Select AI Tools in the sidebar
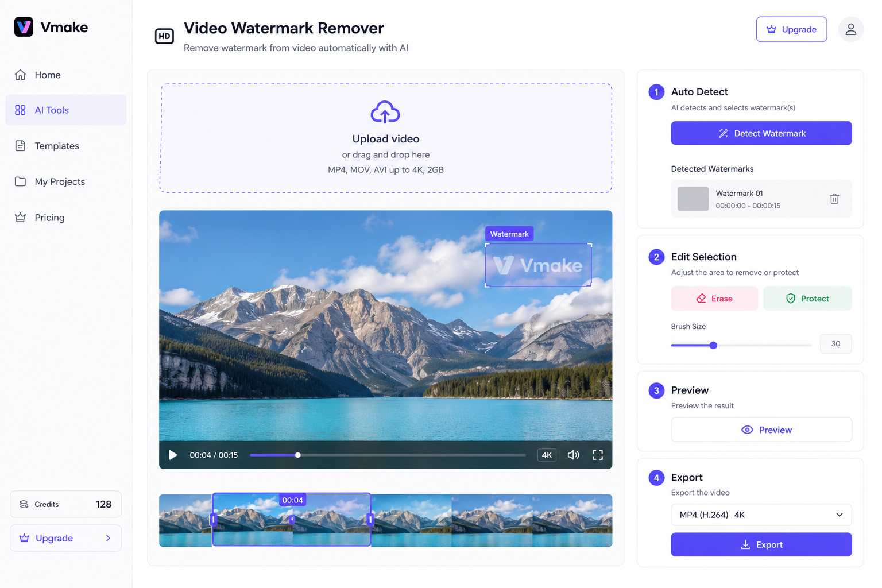This screenshot has height=588, width=882. (x=66, y=110)
